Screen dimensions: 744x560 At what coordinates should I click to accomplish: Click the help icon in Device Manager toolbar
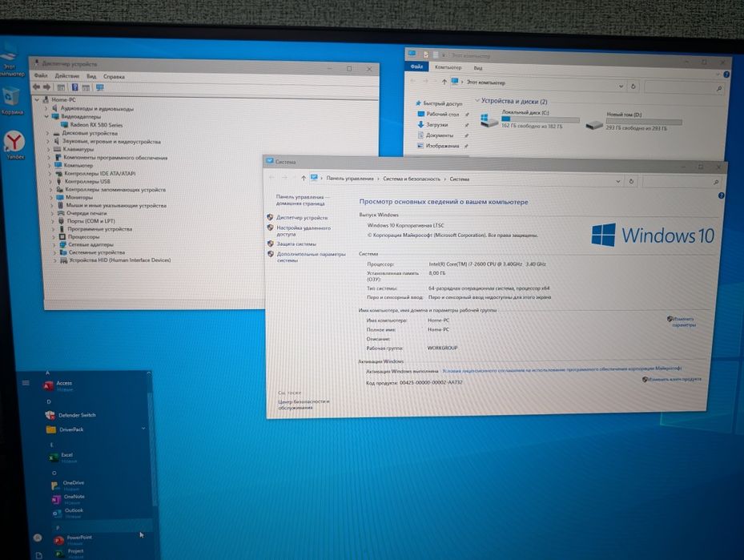point(74,87)
